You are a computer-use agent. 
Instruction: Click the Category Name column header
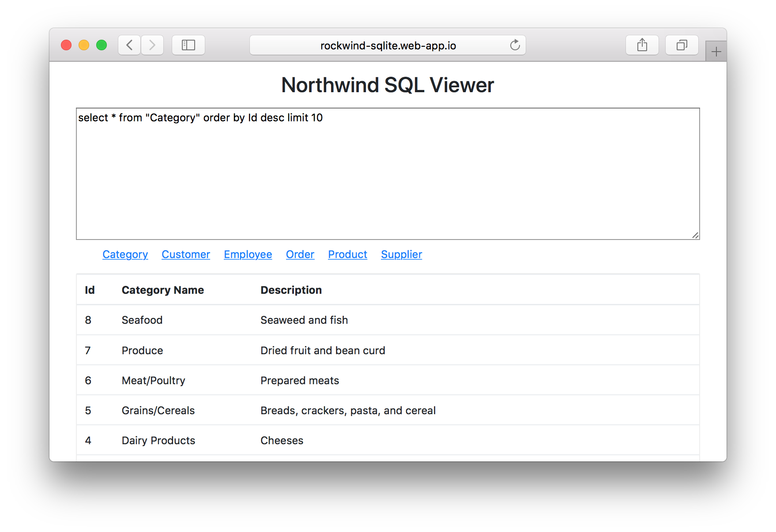click(163, 290)
